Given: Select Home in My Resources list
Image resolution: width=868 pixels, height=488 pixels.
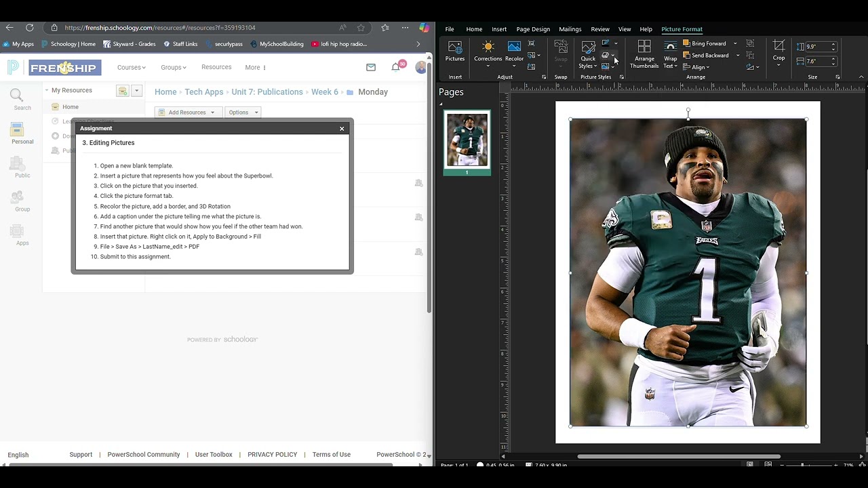Looking at the screenshot, I should [x=71, y=106].
